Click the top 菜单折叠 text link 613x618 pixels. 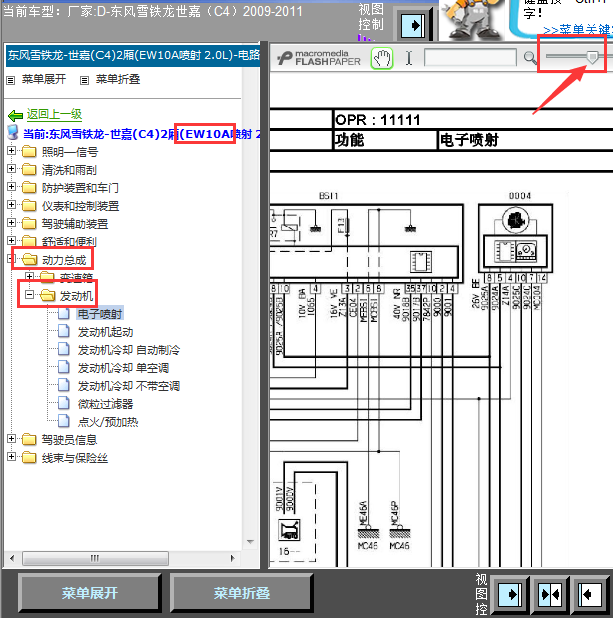pos(118,79)
